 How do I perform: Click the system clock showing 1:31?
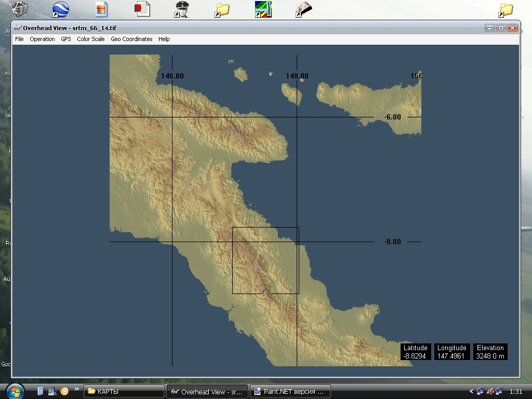pyautogui.click(x=516, y=391)
